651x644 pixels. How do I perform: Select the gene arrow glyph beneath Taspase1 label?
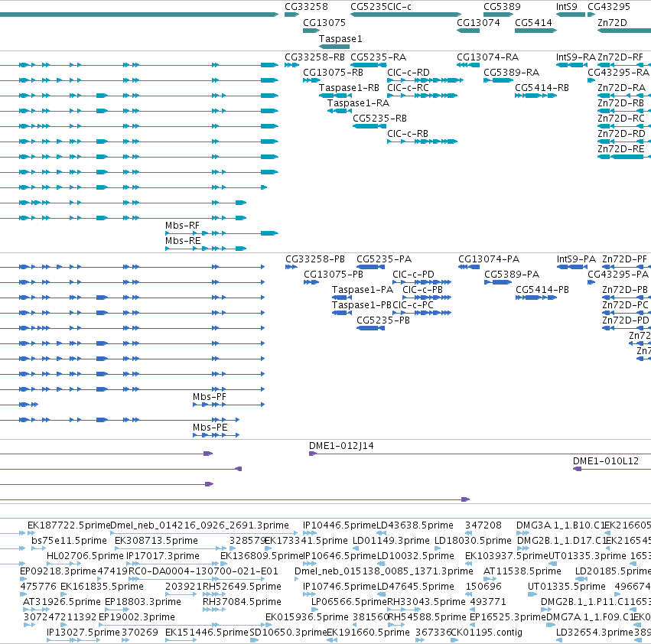(x=334, y=47)
